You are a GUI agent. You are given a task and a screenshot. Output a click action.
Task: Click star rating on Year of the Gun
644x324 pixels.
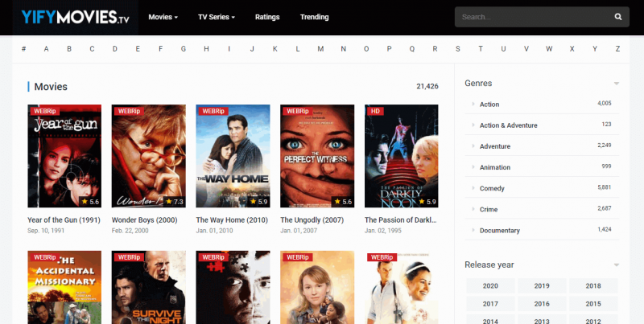[x=89, y=202]
